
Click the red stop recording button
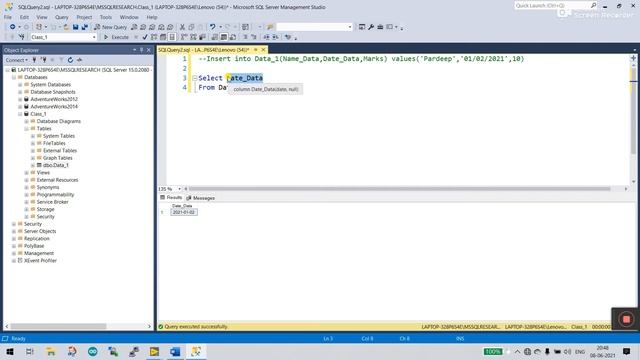pos(627,319)
